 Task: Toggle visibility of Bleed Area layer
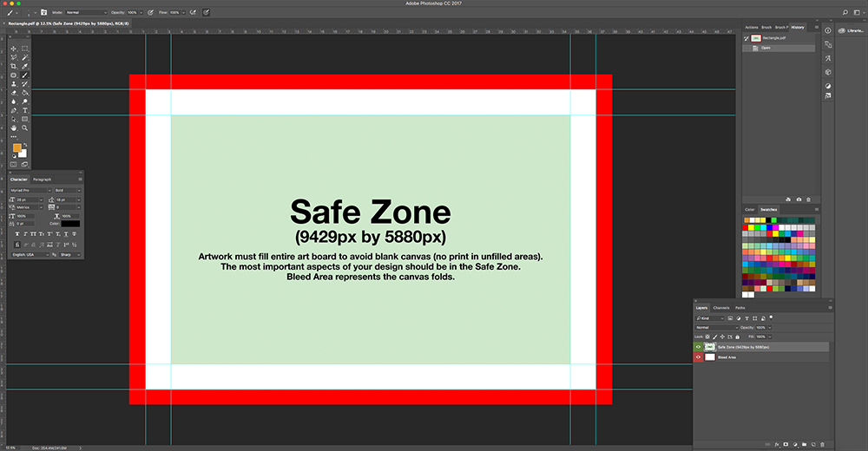point(699,356)
